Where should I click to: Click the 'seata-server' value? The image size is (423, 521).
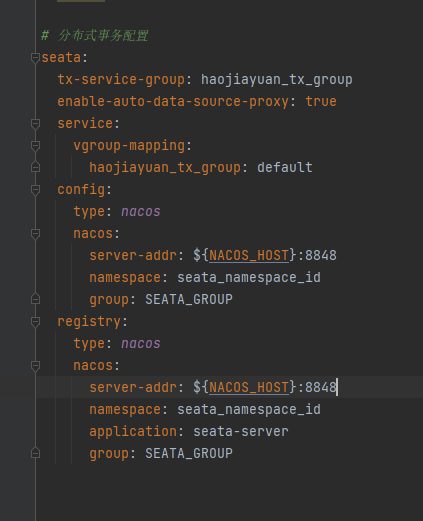[241, 432]
